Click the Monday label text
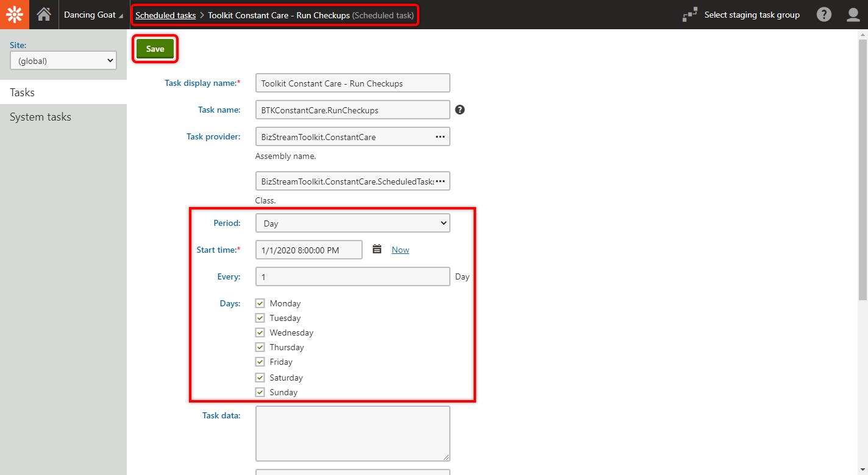The image size is (868, 475). coord(285,303)
